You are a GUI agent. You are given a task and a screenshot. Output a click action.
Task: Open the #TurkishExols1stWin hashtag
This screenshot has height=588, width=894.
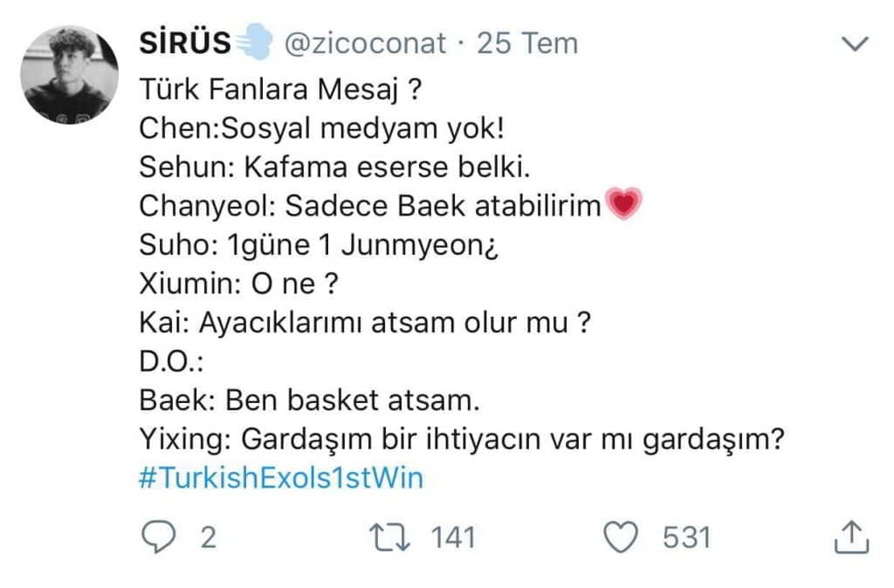[281, 479]
